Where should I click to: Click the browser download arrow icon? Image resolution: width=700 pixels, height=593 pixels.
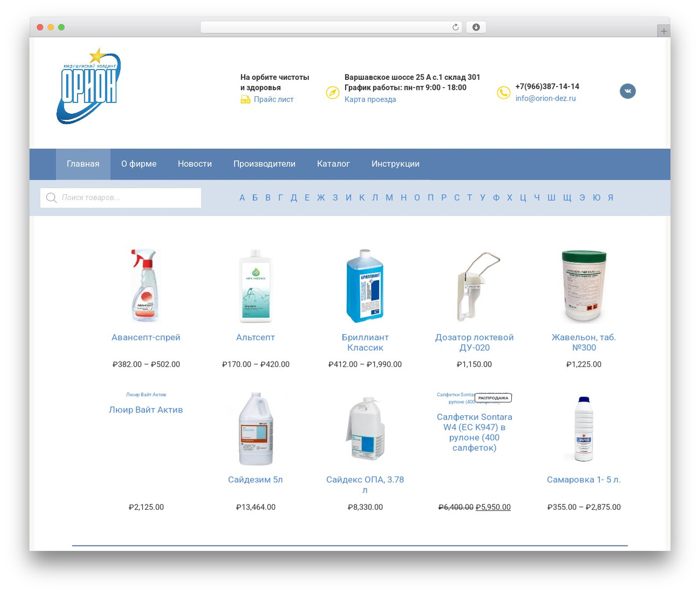476,27
